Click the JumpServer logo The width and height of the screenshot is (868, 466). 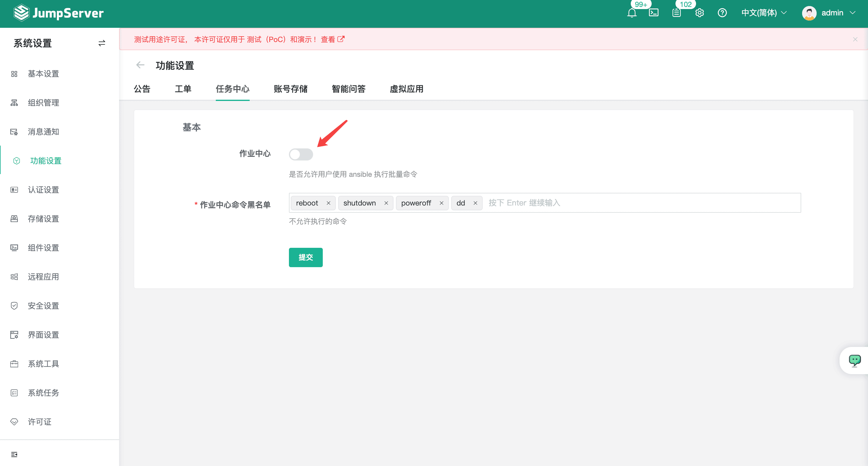pos(58,13)
